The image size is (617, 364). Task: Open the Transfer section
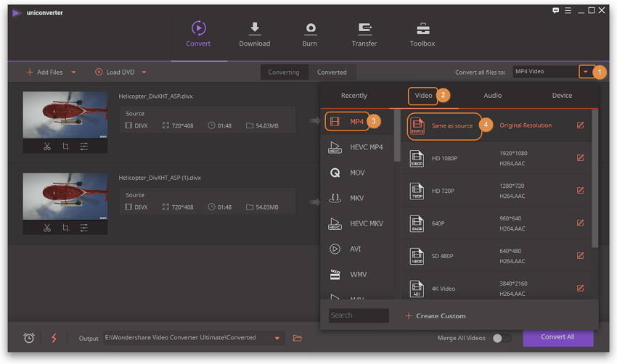click(364, 34)
